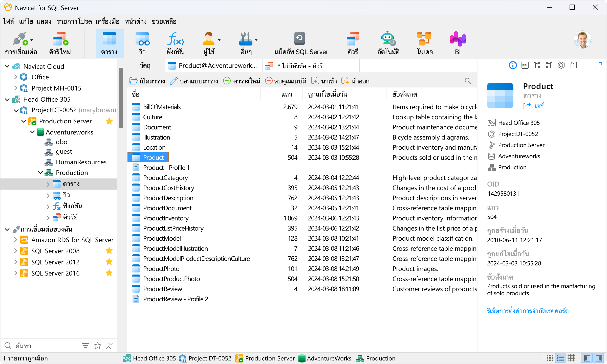The height and width of the screenshot is (364, 607).
Task: Click the collapse icon next to favorites star
Action: [109, 346]
